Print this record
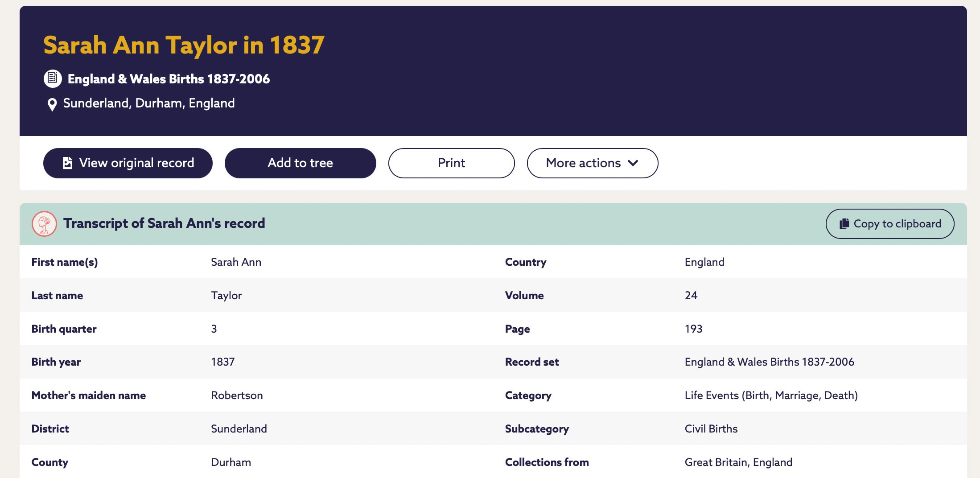 pos(452,163)
